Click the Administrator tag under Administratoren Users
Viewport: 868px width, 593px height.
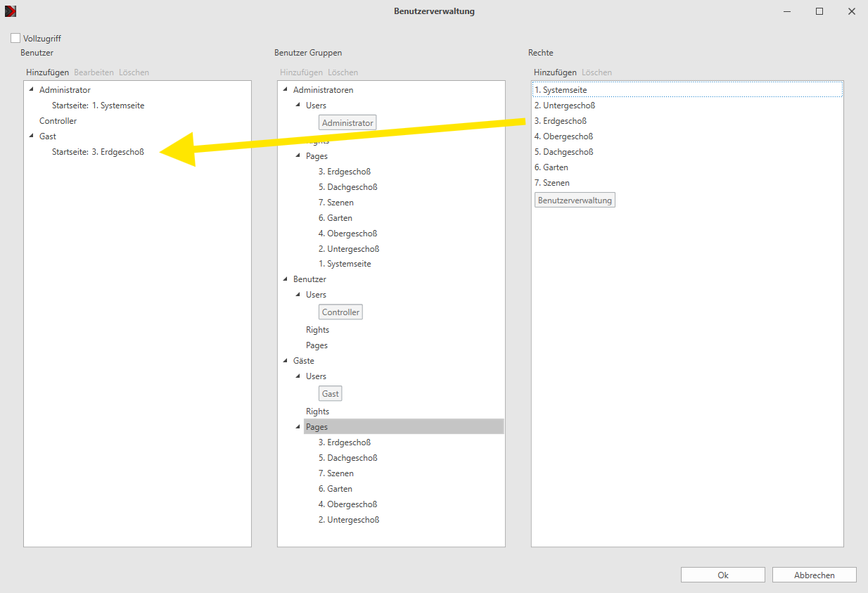click(347, 123)
